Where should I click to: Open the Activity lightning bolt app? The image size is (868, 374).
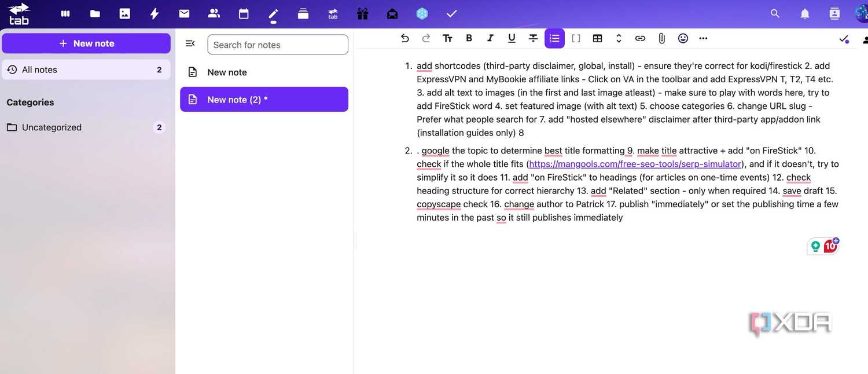pyautogui.click(x=155, y=13)
